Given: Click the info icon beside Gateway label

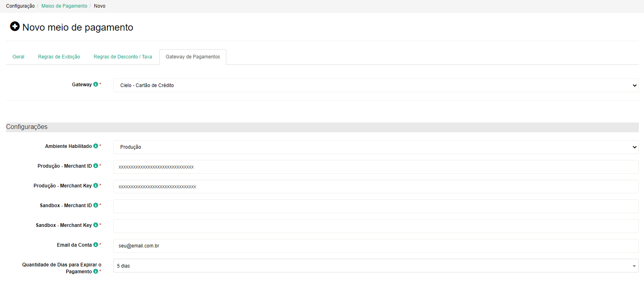Looking at the screenshot, I should click(96, 85).
